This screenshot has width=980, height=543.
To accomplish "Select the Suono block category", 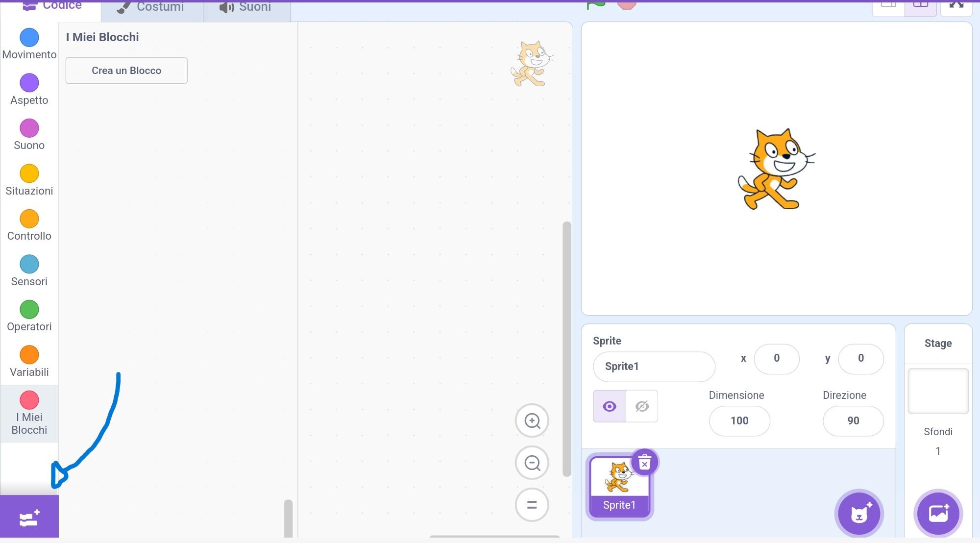I will 29,135.
